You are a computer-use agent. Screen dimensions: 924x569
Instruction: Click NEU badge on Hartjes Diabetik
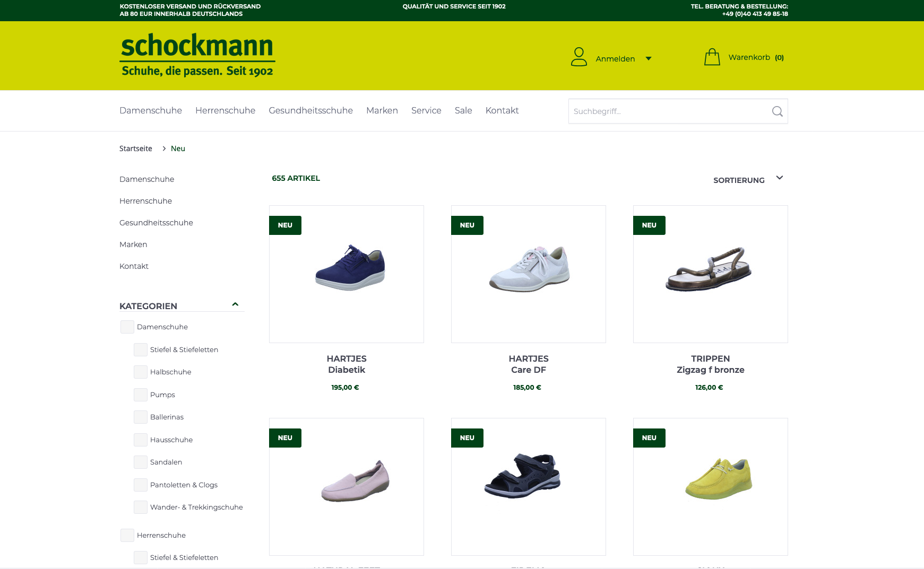click(x=285, y=225)
